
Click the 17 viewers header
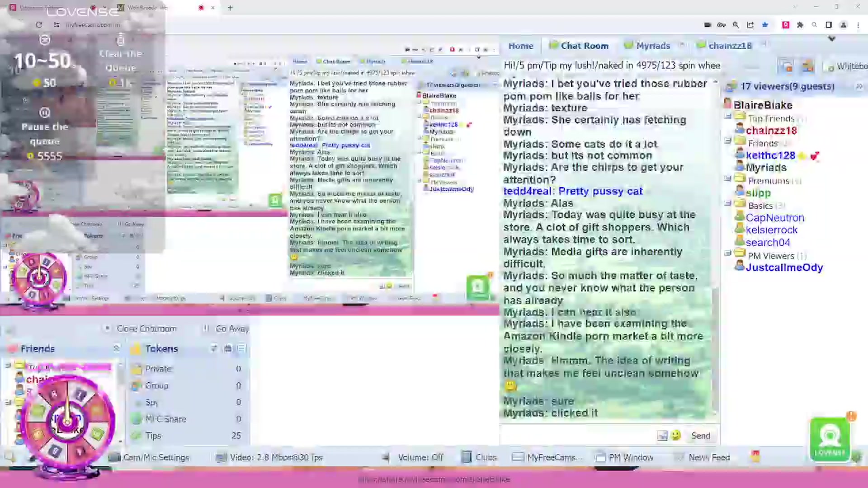[x=787, y=86]
